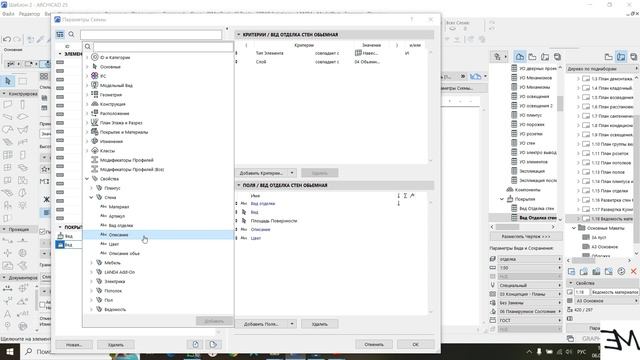Viewport: 640px width, 360px height.
Task: Collapse the 'Поля' section header
Action: coord(239,185)
